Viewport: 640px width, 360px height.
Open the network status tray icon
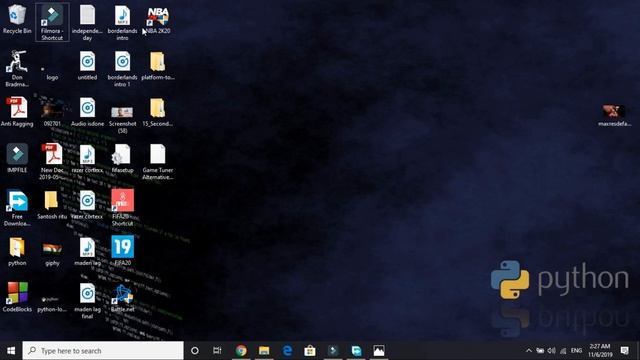(x=563, y=351)
